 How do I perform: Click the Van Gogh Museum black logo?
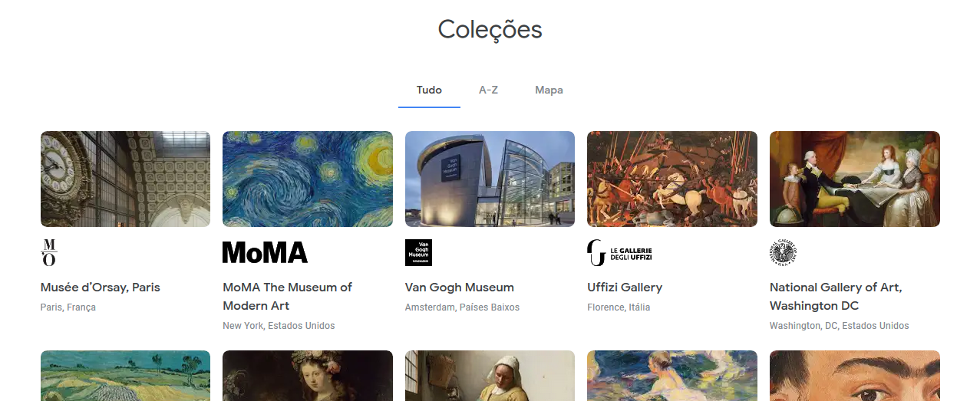tap(418, 252)
